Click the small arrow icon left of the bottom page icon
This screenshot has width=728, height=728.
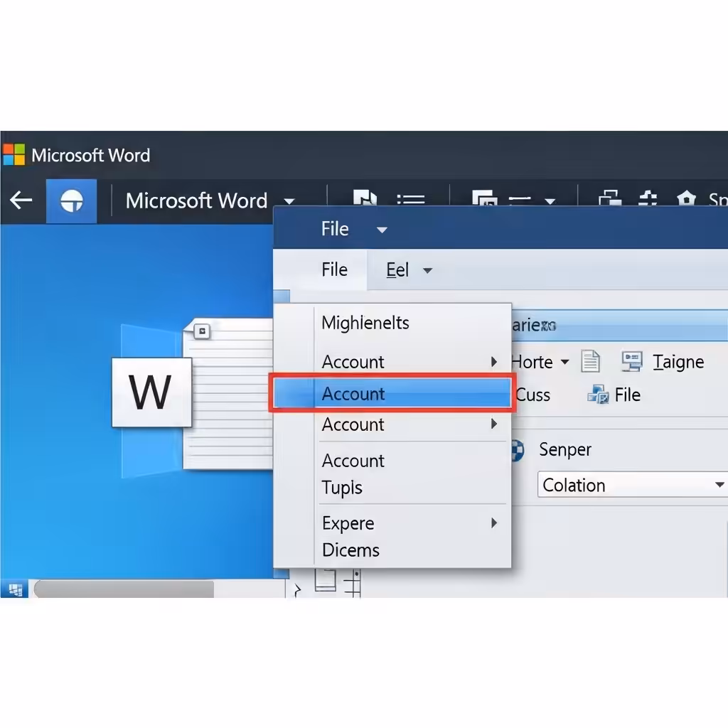(x=298, y=590)
